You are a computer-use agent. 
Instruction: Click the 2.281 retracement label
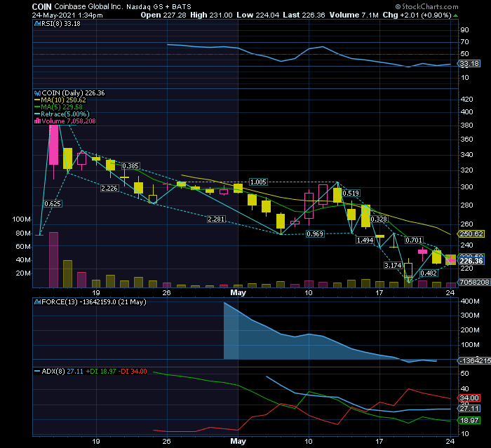[216, 219]
